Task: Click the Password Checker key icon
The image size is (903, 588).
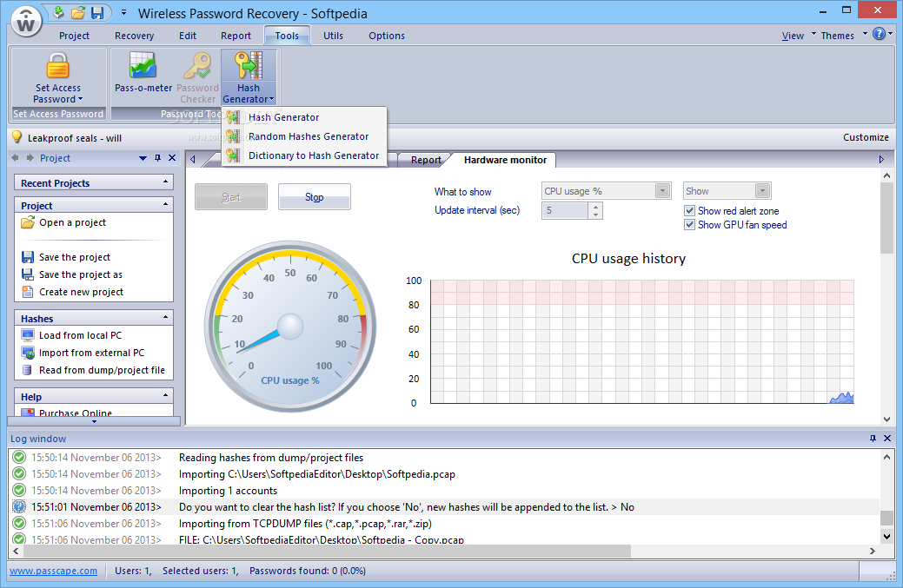Action: click(197, 66)
